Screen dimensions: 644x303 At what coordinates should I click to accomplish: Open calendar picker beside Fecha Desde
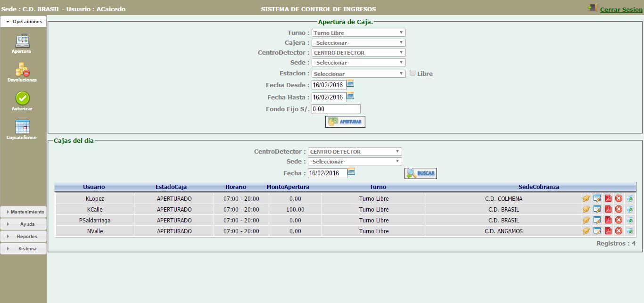click(x=350, y=84)
